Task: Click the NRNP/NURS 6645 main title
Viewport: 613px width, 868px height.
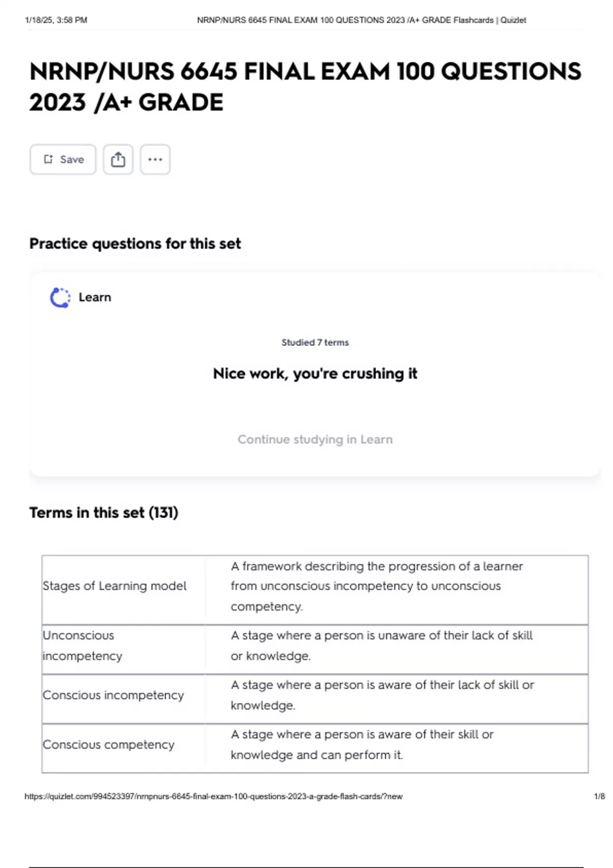Action: coord(305,87)
